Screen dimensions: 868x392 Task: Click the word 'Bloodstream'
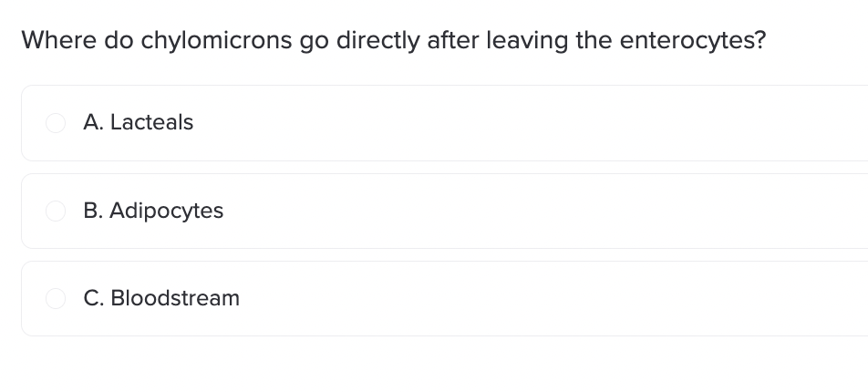click(175, 298)
